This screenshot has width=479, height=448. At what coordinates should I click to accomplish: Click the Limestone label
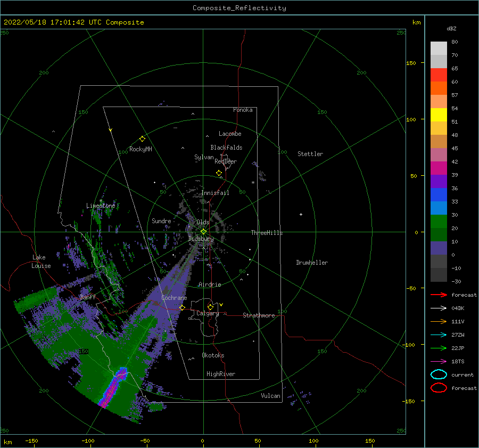(101, 206)
